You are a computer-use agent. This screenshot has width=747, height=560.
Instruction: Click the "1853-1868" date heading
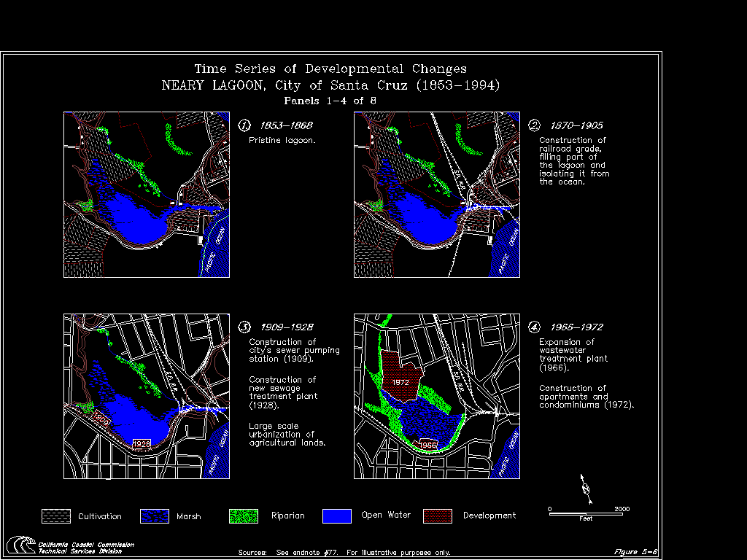pyautogui.click(x=286, y=125)
